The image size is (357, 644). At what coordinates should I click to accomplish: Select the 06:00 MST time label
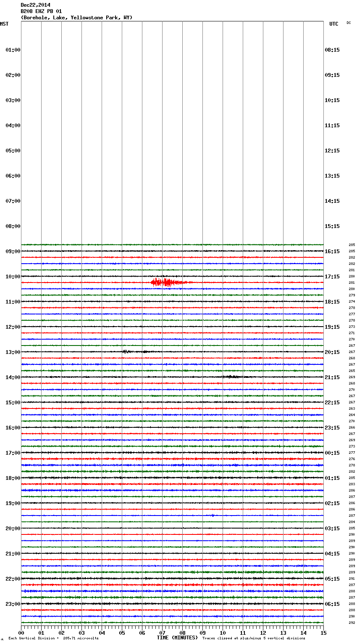coord(13,176)
